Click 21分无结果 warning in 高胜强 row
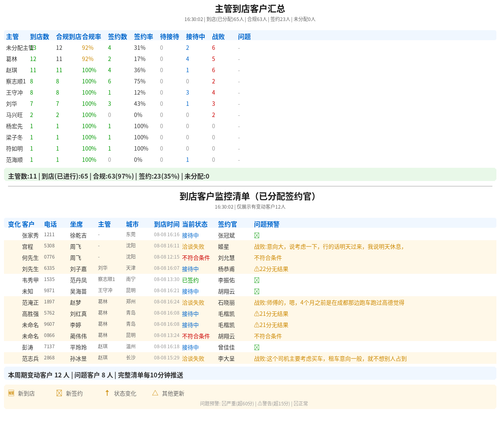The image size is (500, 426). click(271, 314)
